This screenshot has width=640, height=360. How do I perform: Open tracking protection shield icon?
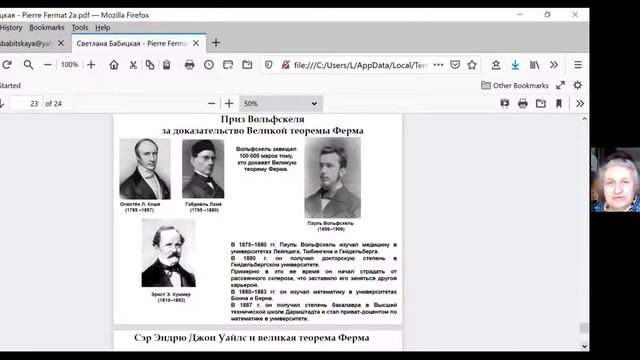point(269,65)
